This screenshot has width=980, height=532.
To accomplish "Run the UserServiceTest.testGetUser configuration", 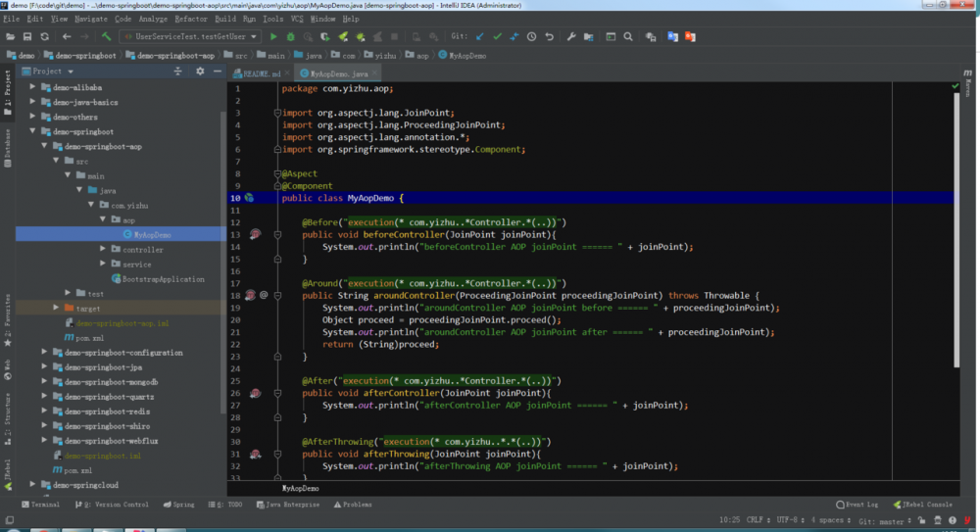I will tap(273, 36).
